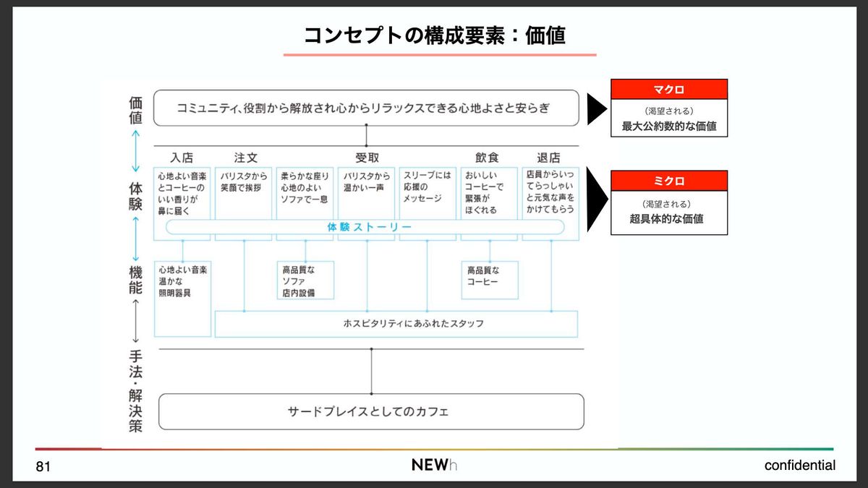Select the 飲食 column heading
Viewport: 868px width, 488px height.
(487, 158)
